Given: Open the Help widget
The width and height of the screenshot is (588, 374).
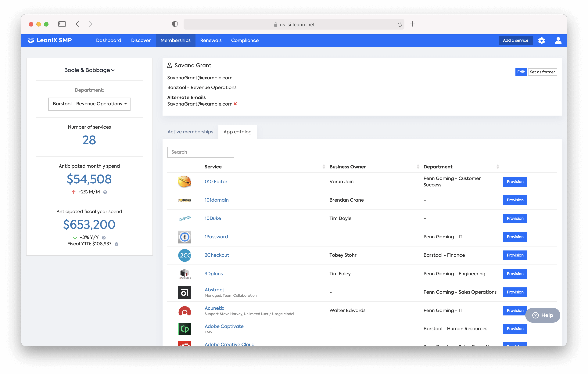Looking at the screenshot, I should pyautogui.click(x=542, y=315).
